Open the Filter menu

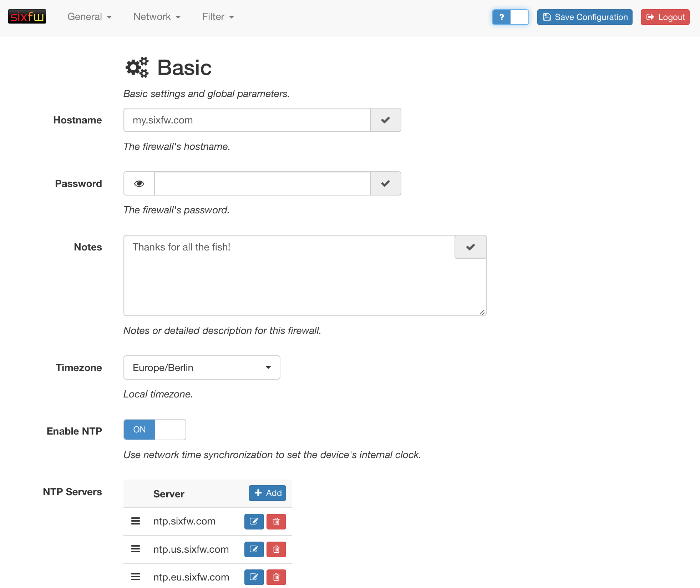pyautogui.click(x=218, y=17)
